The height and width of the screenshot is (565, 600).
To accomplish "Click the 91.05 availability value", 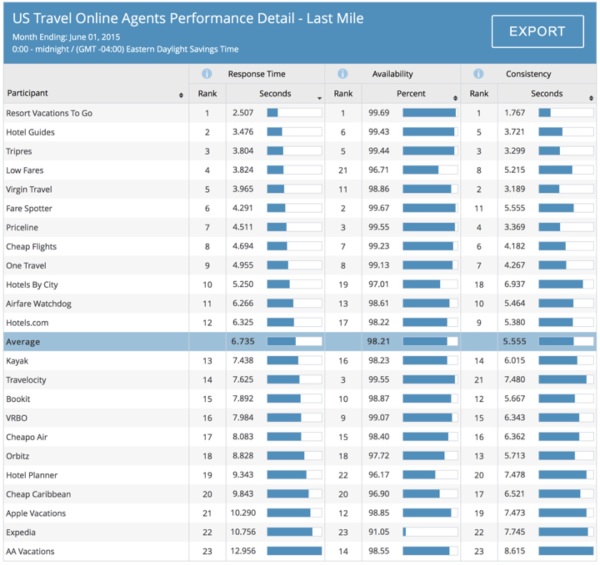I will [x=379, y=532].
